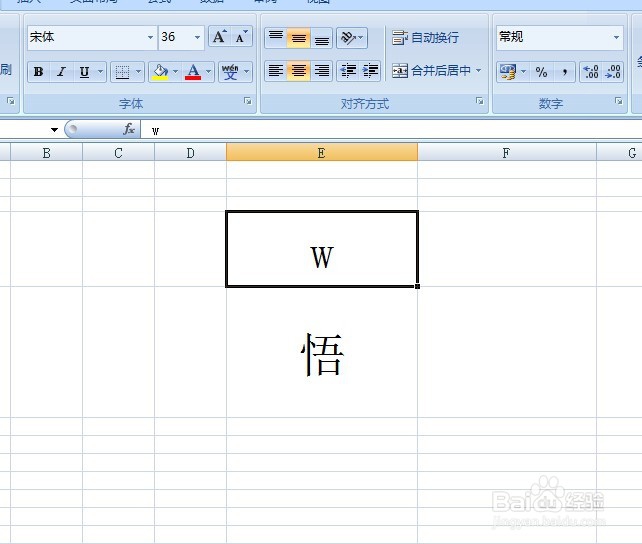Select column C header
The height and width of the screenshot is (544, 642).
[118, 153]
